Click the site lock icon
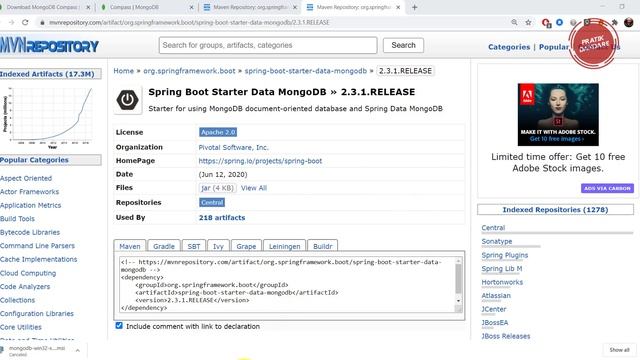This screenshot has height=360, width=640. (42, 22)
